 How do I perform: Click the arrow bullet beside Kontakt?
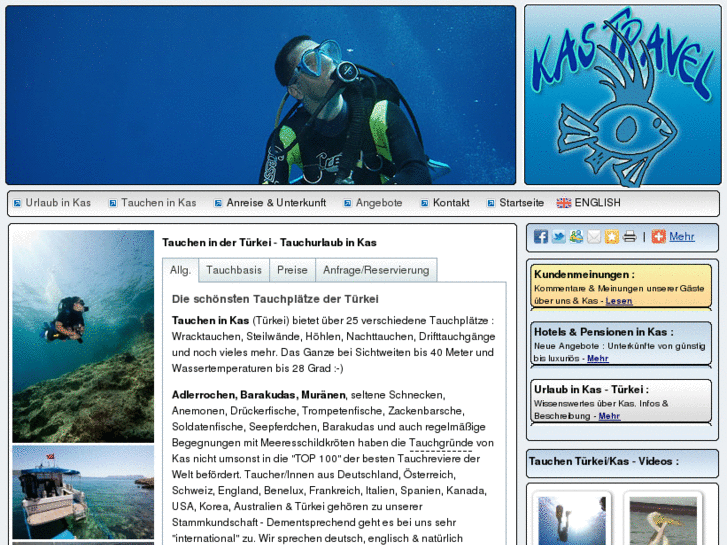coord(424,203)
